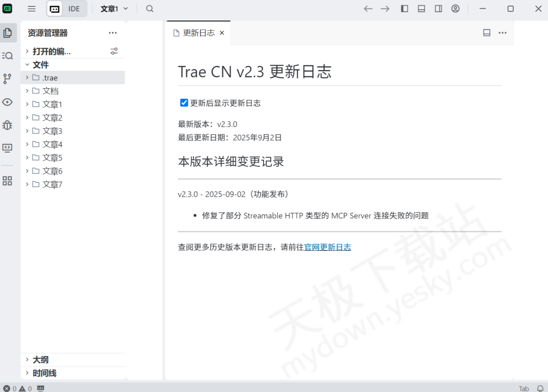This screenshot has width=548, height=392.
Task: Open the account profile icon
Action: 455,9
